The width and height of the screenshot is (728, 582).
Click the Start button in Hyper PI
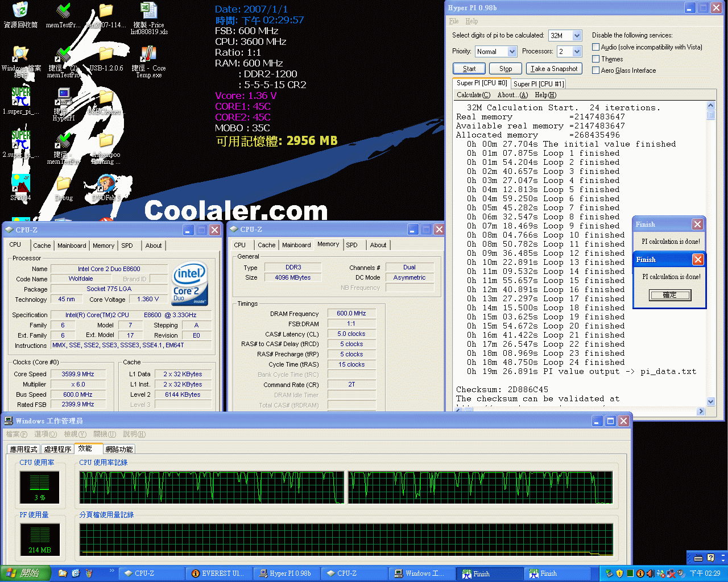pyautogui.click(x=469, y=69)
